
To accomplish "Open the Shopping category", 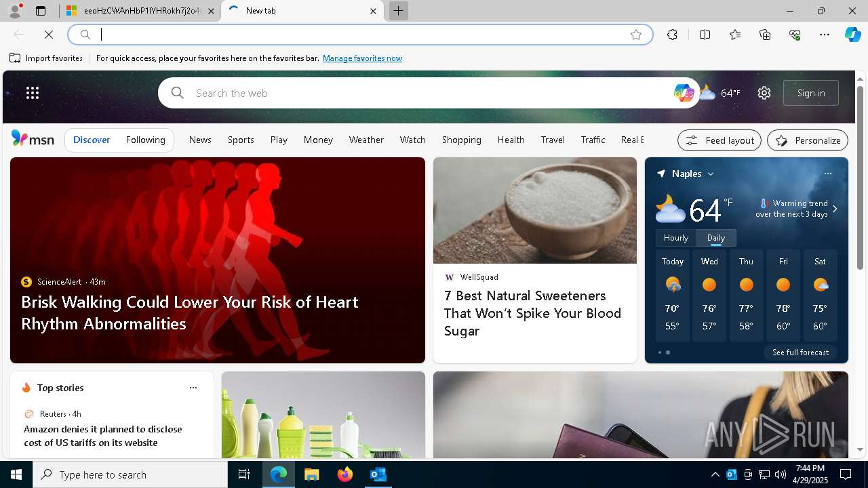I will [462, 140].
